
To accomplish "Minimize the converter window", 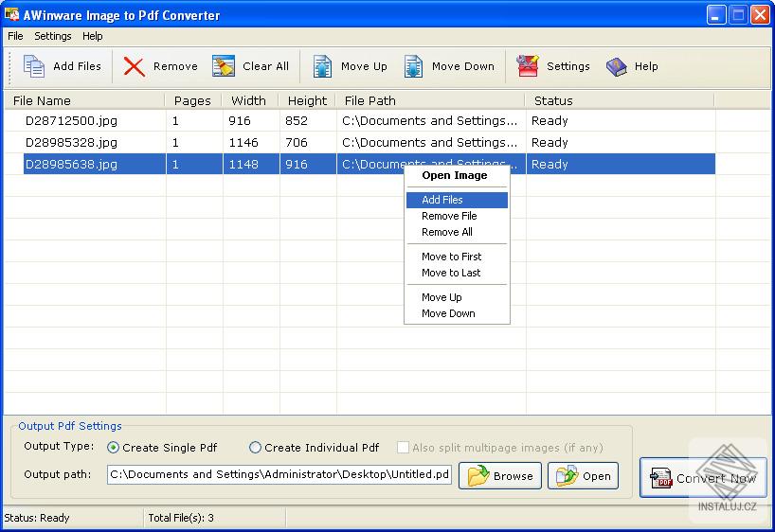I will (x=715, y=15).
